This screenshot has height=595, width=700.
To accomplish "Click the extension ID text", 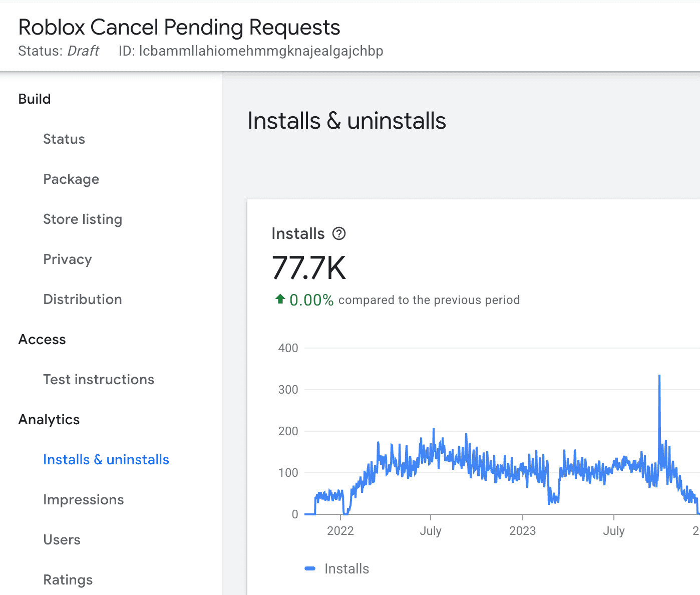I will (x=251, y=51).
